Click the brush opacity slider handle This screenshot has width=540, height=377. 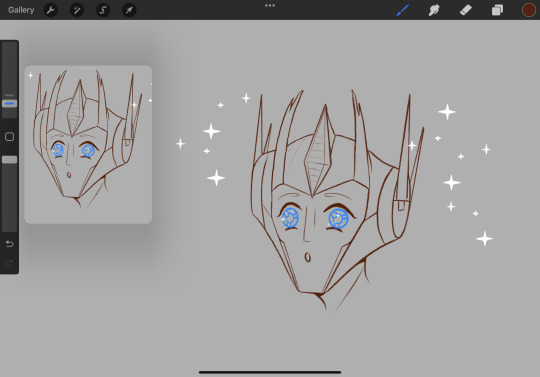tap(9, 159)
